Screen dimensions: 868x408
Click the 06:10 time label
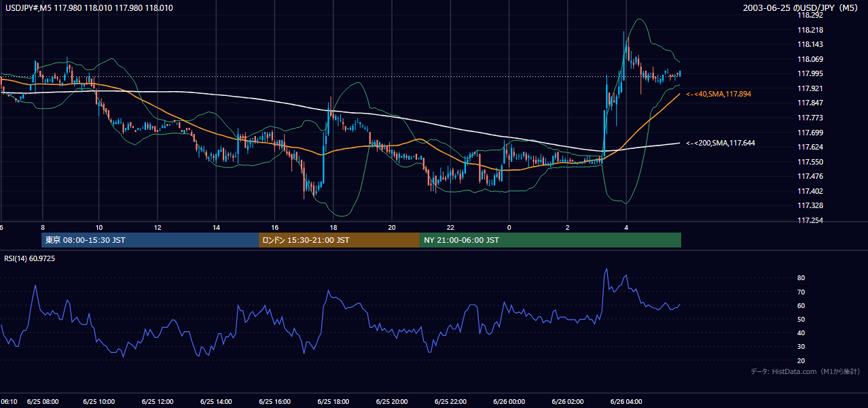(8, 402)
